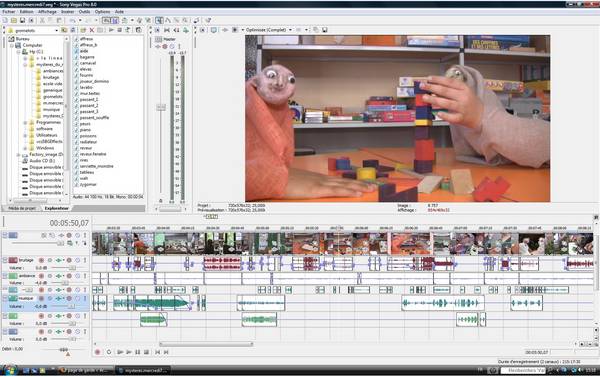Mute the bruitage audio track
Viewport: 600px width, 377px height.
coord(78,260)
